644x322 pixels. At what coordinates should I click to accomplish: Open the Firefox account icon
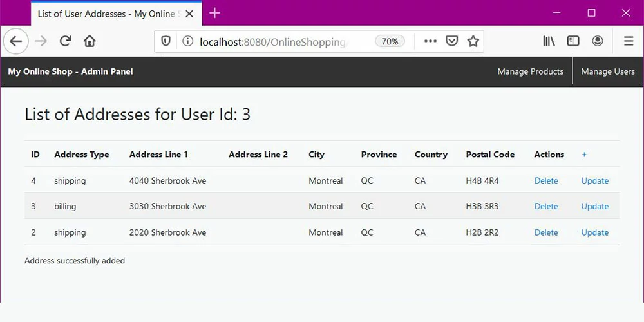[598, 41]
